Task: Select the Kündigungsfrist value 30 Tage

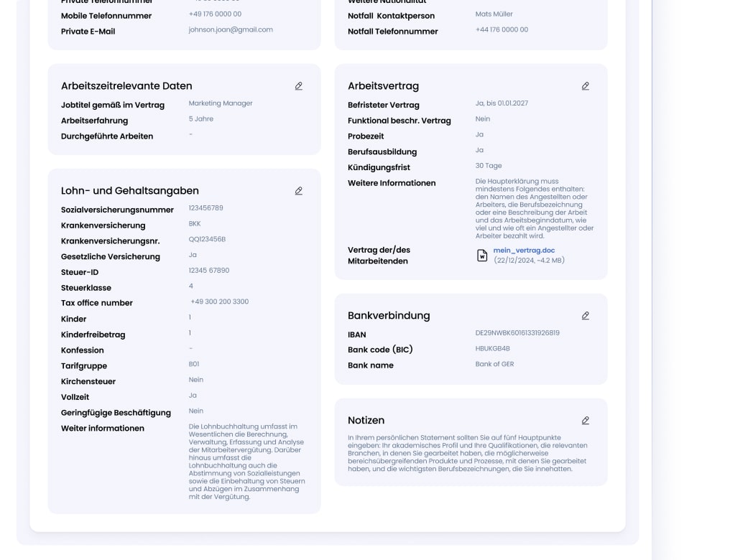Action: pos(489,166)
